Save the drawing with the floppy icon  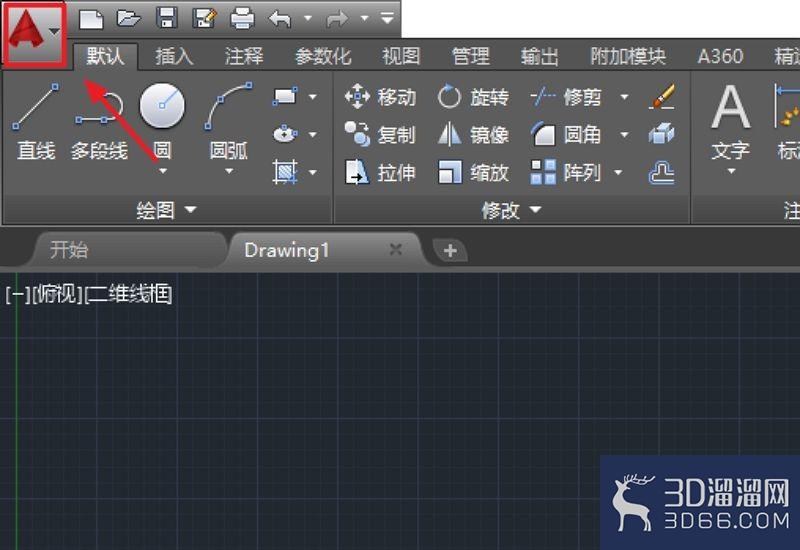click(166, 18)
